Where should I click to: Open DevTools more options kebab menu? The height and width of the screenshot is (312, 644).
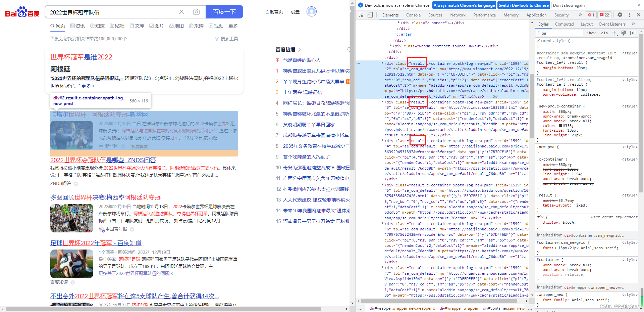click(x=629, y=15)
